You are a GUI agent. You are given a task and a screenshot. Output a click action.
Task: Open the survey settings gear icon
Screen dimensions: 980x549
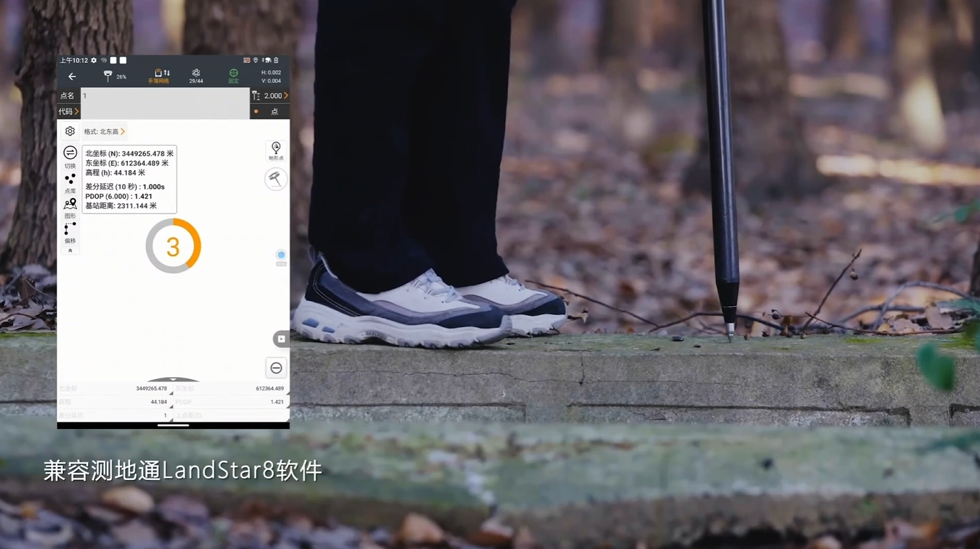(x=70, y=132)
